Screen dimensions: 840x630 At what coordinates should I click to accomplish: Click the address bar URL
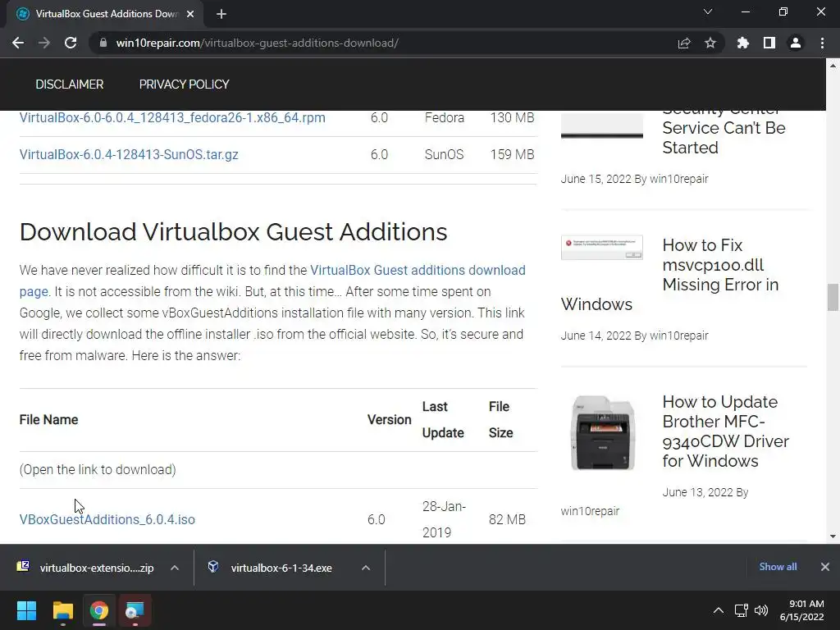(257, 43)
